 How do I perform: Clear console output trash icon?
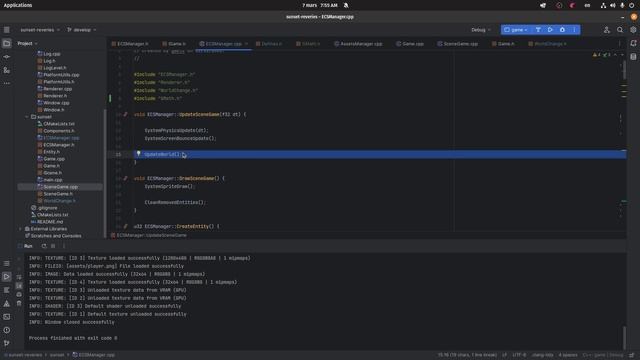pos(19,303)
